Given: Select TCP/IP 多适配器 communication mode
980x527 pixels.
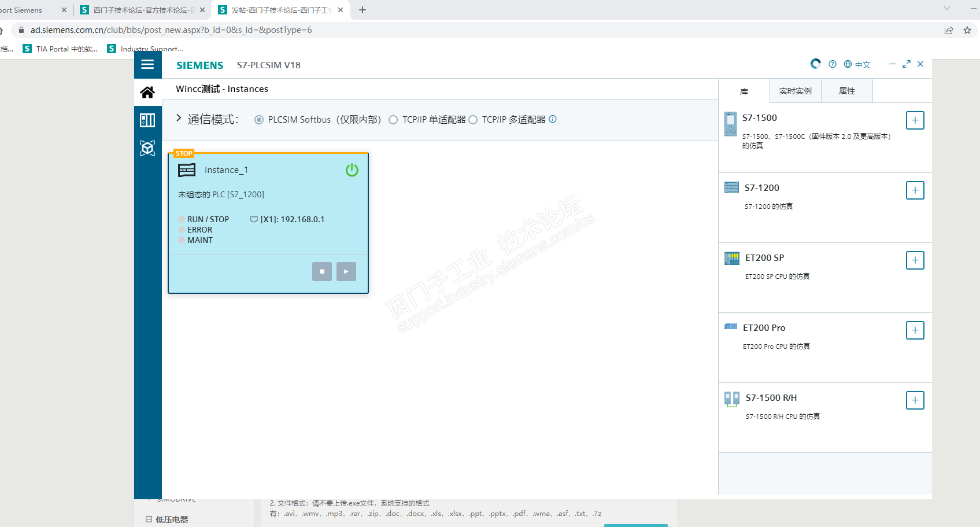Looking at the screenshot, I should point(473,120).
